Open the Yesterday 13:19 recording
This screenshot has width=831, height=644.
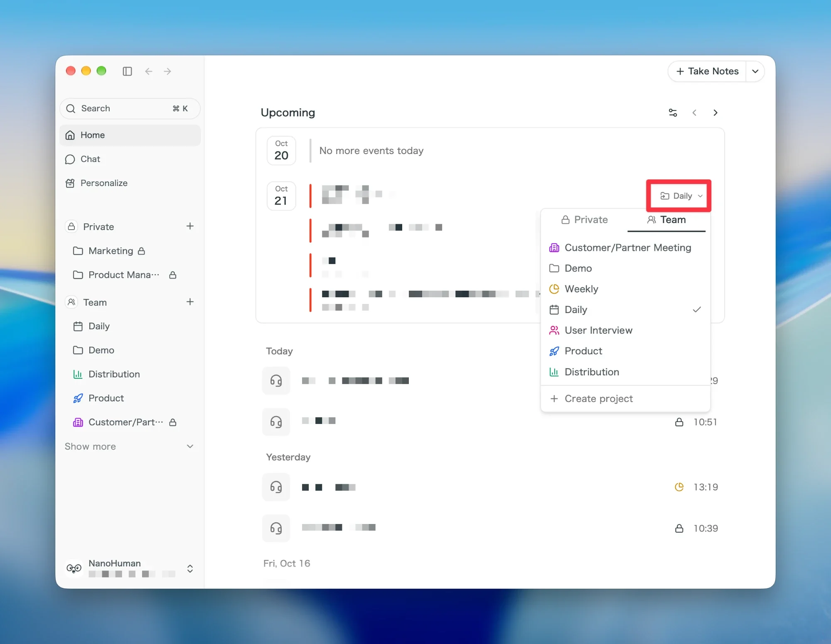[490, 487]
